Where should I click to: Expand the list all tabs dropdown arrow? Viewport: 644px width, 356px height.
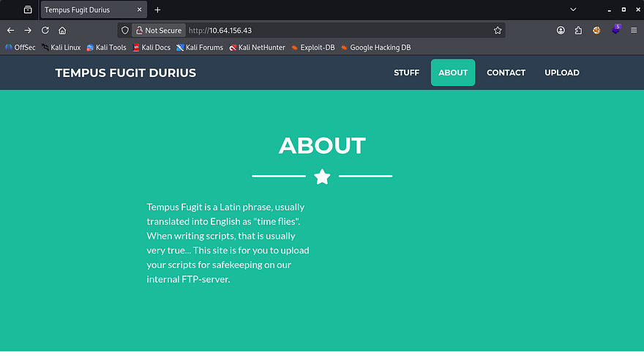tap(572, 10)
